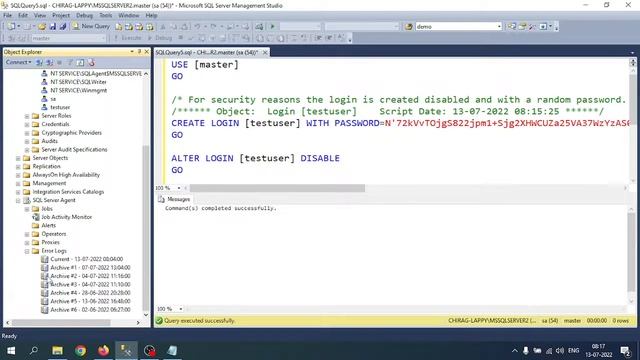Screen dimensions: 640x360
Task: Click the Analysis Services MDX Query icon
Action: [129, 27]
